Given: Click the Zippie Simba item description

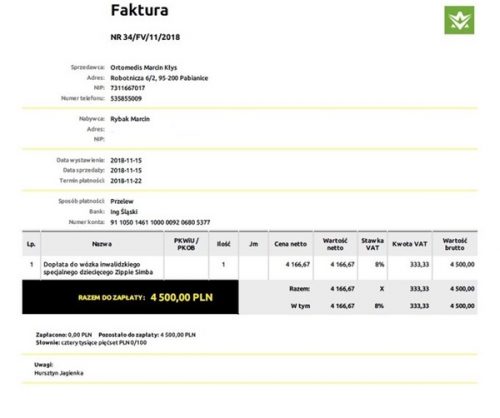Looking at the screenshot, I should tap(98, 268).
